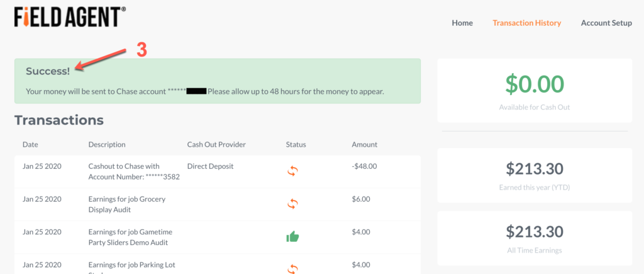The image size is (644, 274).
Task: Click the Available for Cash Out label
Action: (x=535, y=107)
